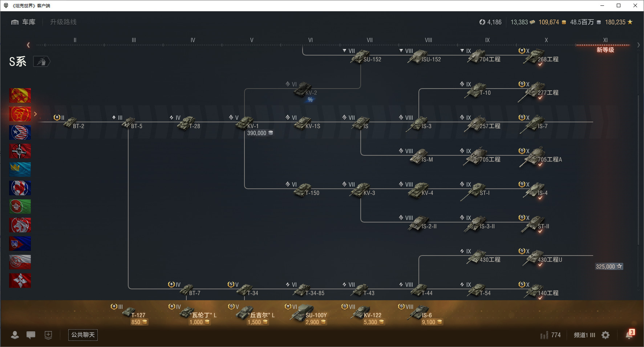The width and height of the screenshot is (644, 347).
Task: Select the French nation flag
Action: point(20,188)
